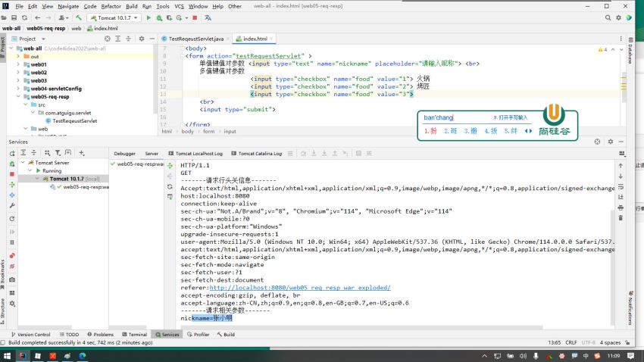Start debugging with the Debug bug icon
This screenshot has width=644, height=362.
158,17
